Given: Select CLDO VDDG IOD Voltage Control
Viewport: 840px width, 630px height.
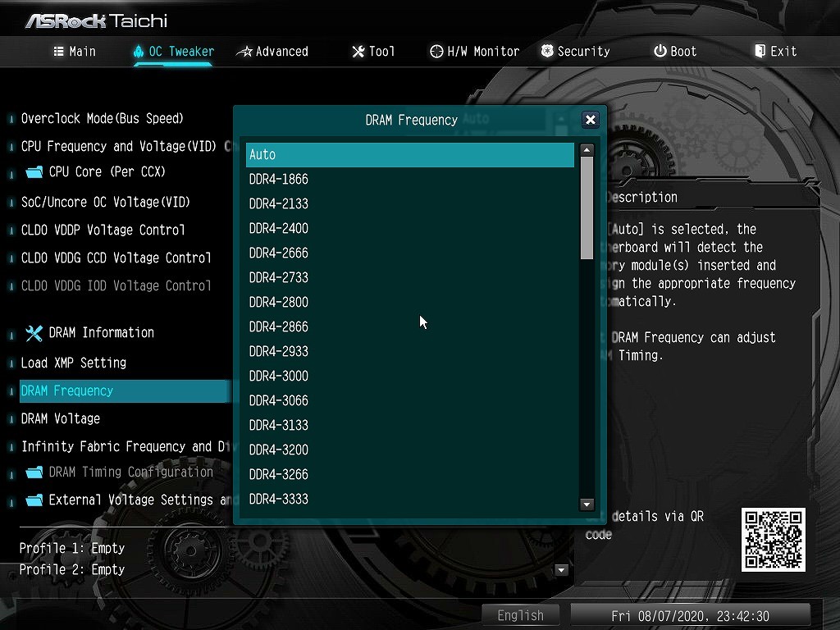Looking at the screenshot, I should tap(116, 285).
